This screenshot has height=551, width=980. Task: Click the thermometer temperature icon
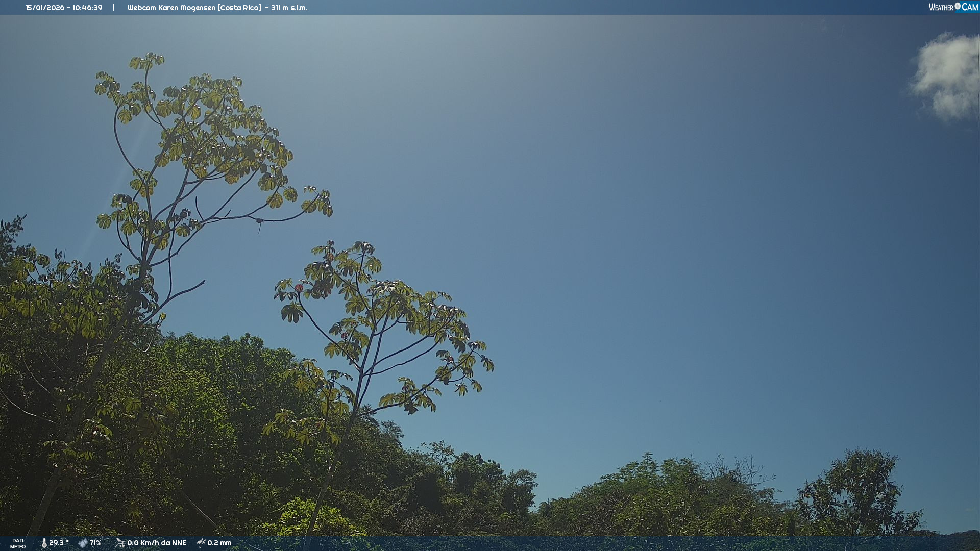click(44, 543)
